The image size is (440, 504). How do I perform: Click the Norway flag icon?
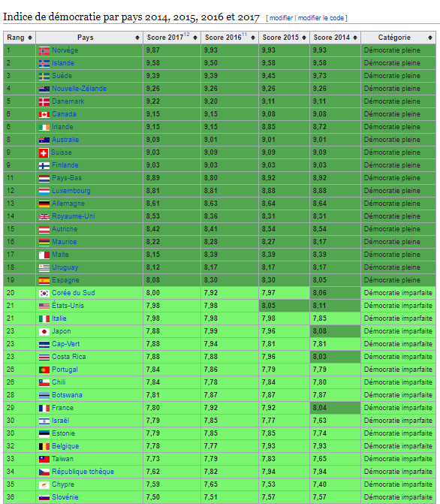[44, 51]
